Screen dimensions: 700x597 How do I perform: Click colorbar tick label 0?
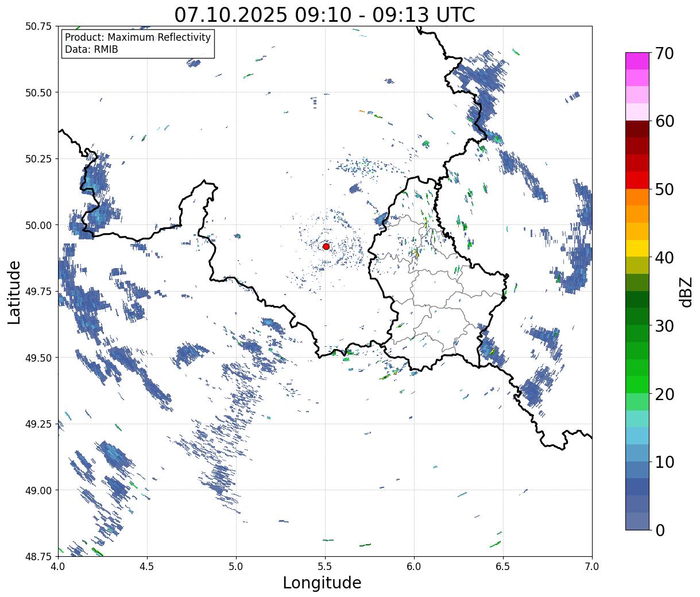click(x=659, y=530)
